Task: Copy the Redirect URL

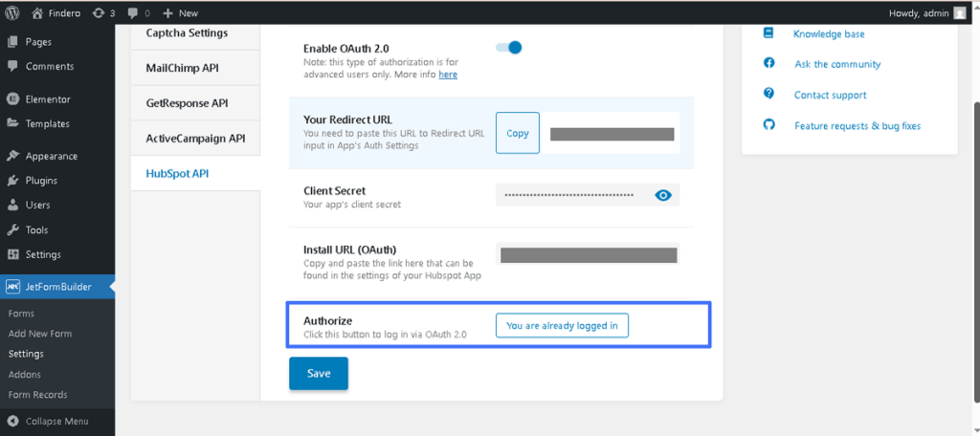Action: click(518, 133)
